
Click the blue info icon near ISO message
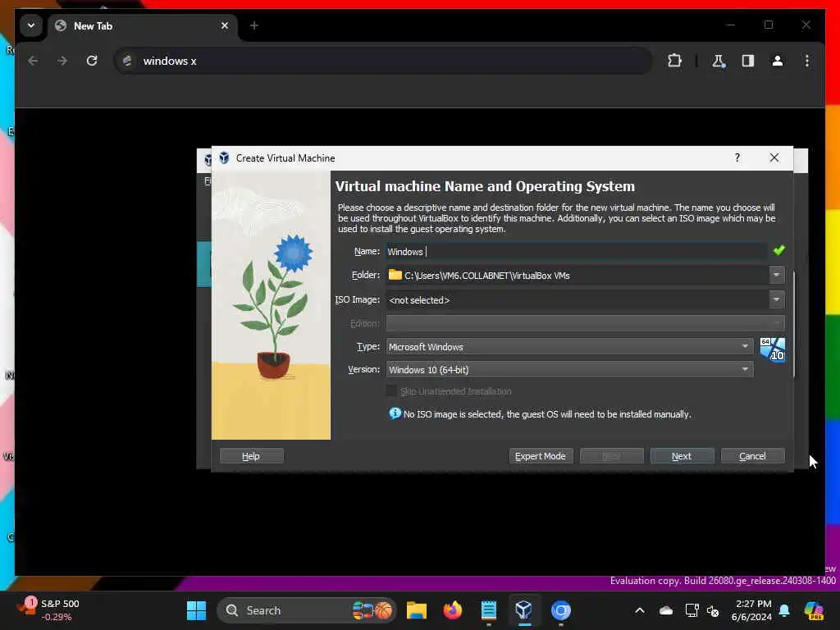395,413
